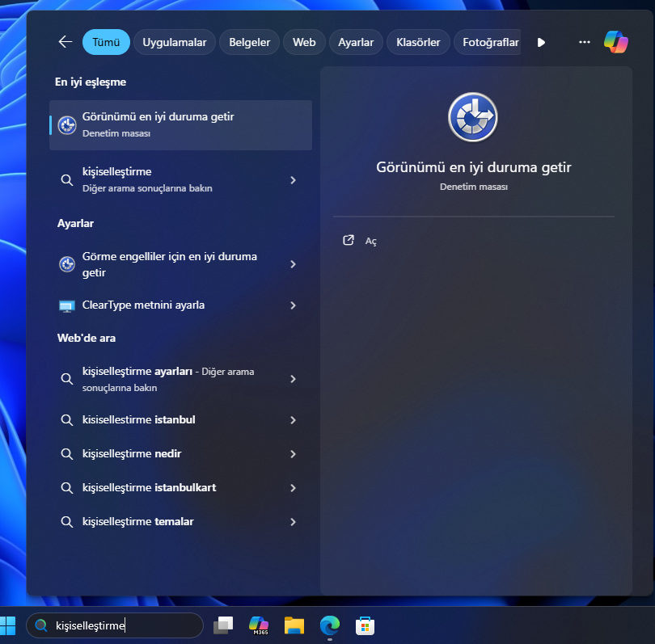Expand chevron for kişiselleştirme istanbulkart
The height and width of the screenshot is (644, 655).
(x=294, y=487)
